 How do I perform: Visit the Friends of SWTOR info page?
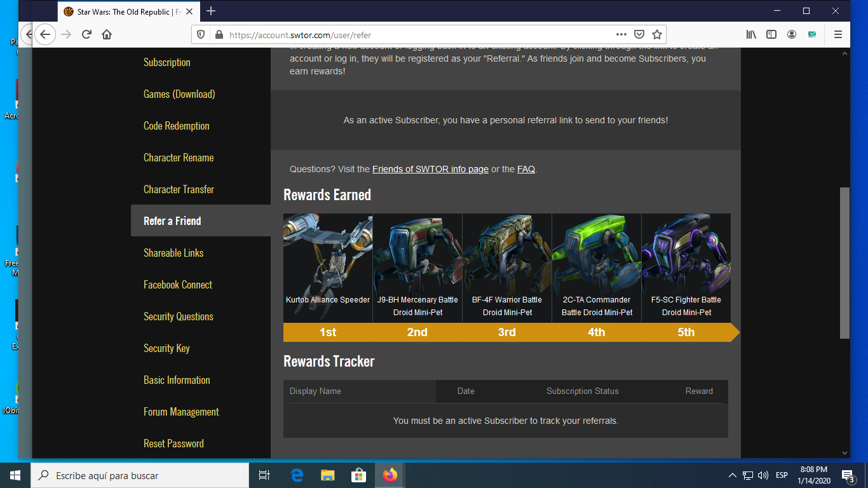[x=430, y=169]
